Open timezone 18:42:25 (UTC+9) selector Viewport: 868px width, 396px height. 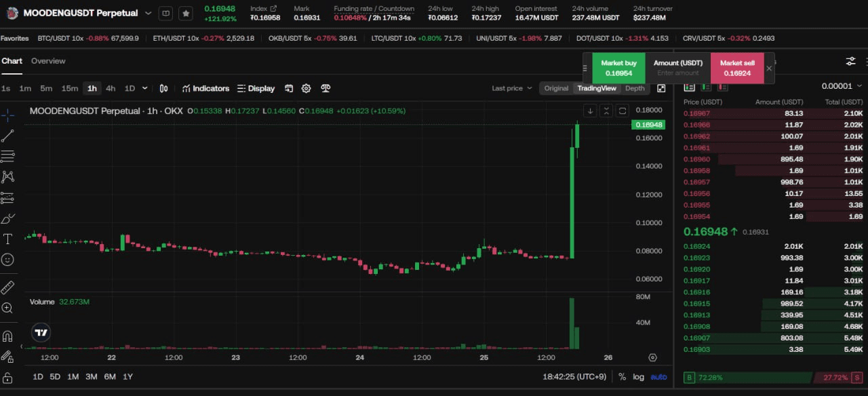point(574,376)
